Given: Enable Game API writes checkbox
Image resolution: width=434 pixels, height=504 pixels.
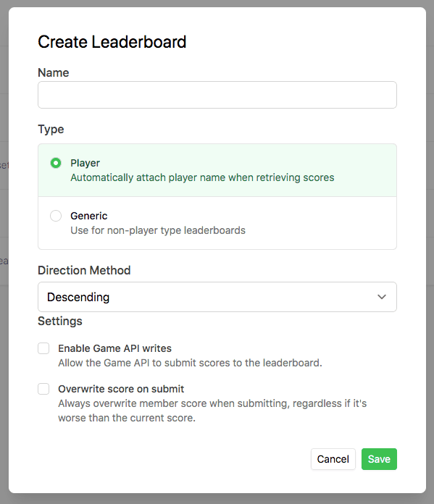Looking at the screenshot, I should point(43,348).
